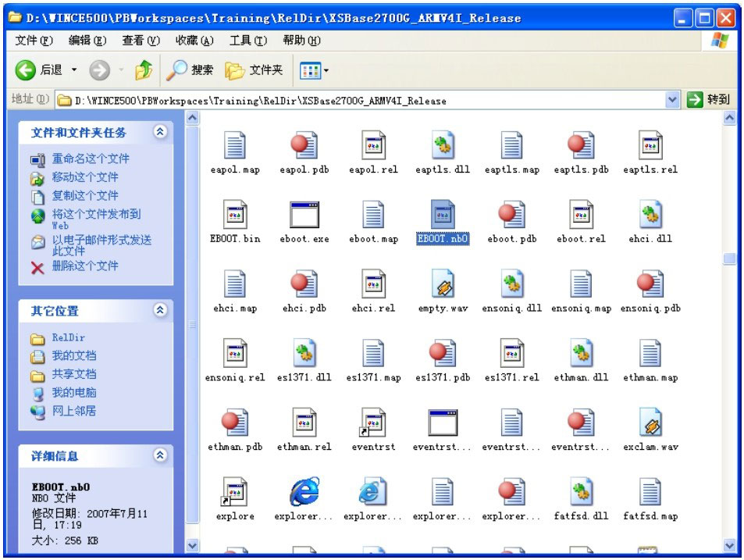The image size is (744, 560).
Task: Go up one folder level
Action: click(x=144, y=70)
